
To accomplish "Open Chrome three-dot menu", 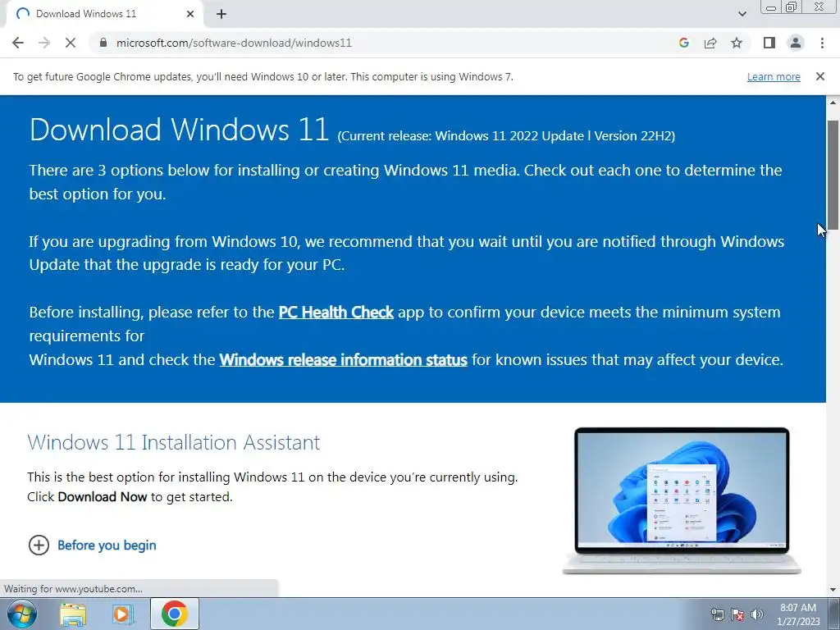I will [x=822, y=43].
